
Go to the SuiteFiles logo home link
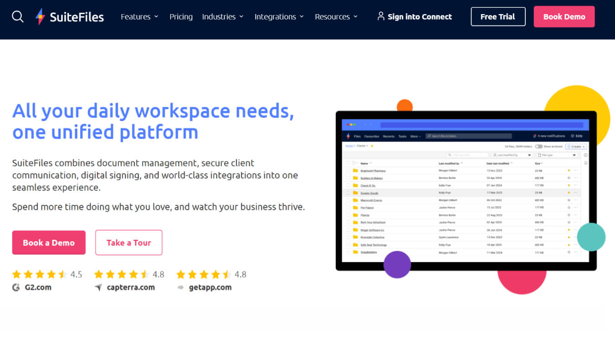click(70, 17)
